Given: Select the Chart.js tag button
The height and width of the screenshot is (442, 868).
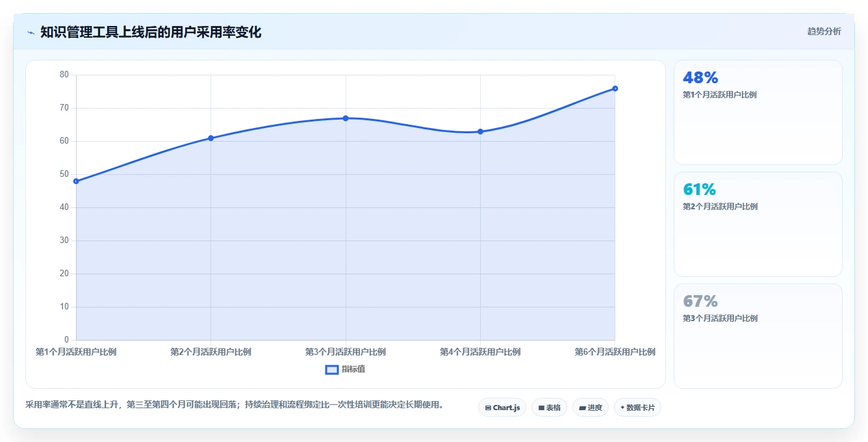Looking at the screenshot, I should tap(502, 408).
